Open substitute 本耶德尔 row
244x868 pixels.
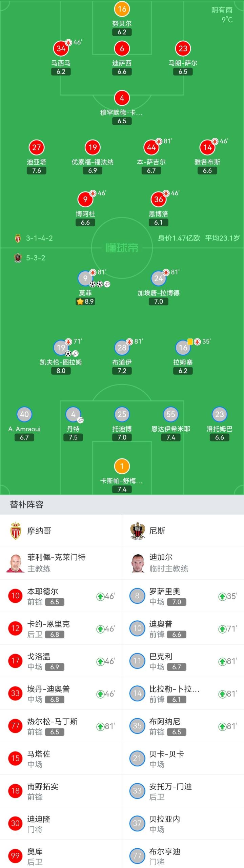click(61, 596)
